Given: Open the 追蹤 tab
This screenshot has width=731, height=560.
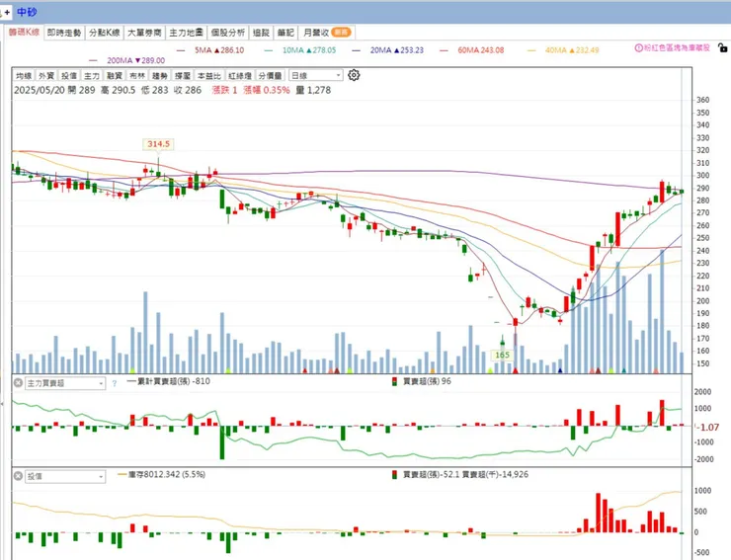Looking at the screenshot, I should click(x=262, y=33).
